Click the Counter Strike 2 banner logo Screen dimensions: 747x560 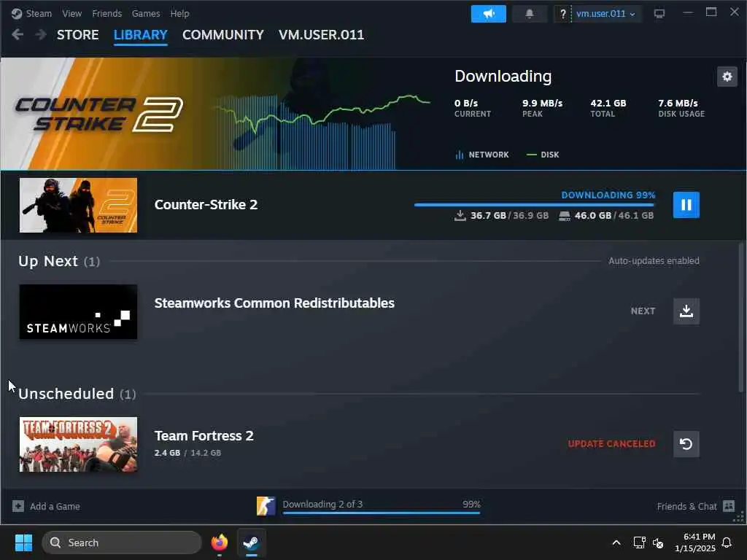98,114
